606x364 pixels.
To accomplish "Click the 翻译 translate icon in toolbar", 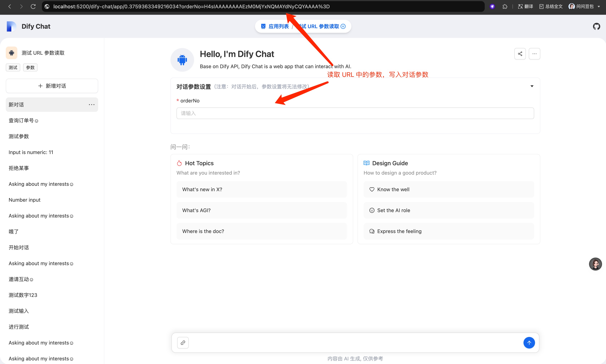I will [x=525, y=6].
